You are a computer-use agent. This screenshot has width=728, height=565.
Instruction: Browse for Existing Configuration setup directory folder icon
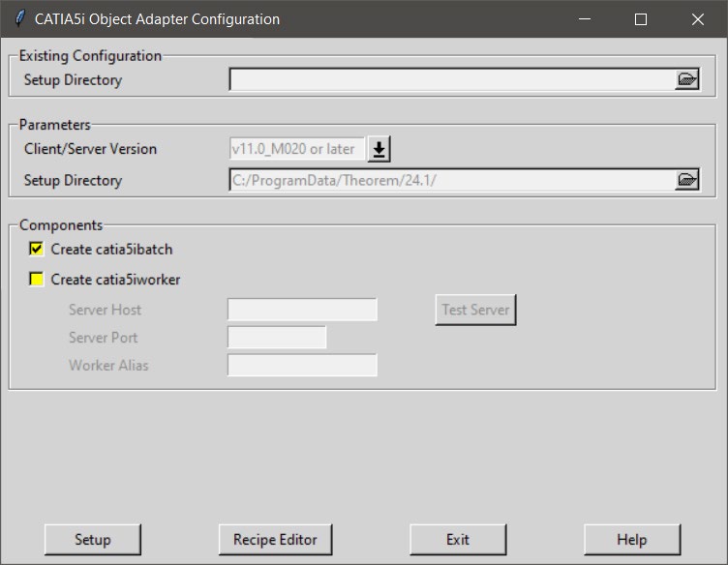click(x=686, y=79)
